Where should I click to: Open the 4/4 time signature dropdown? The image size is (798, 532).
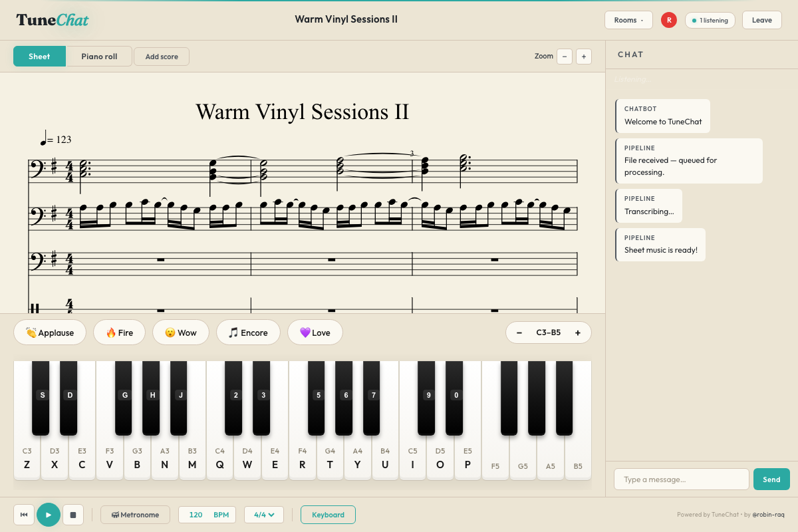[264, 515]
